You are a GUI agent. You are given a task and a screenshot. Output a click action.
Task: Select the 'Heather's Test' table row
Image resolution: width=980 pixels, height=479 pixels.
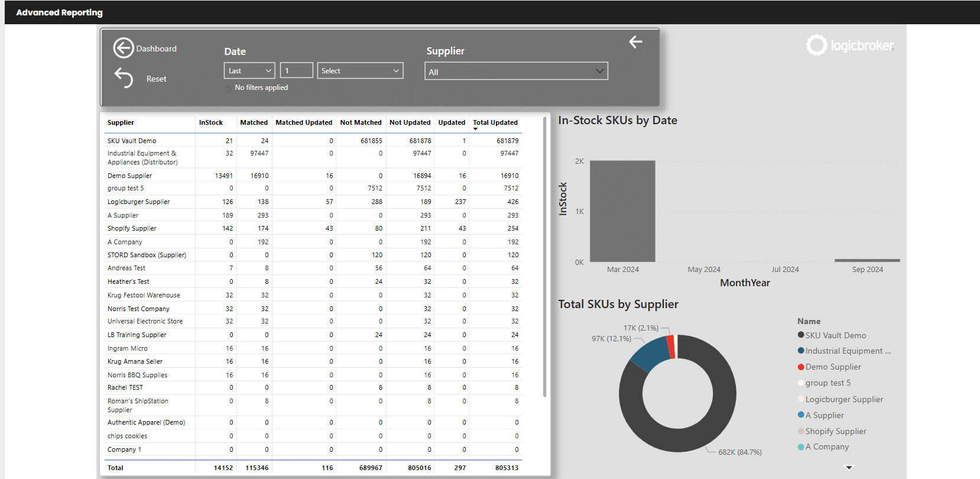pyautogui.click(x=313, y=281)
